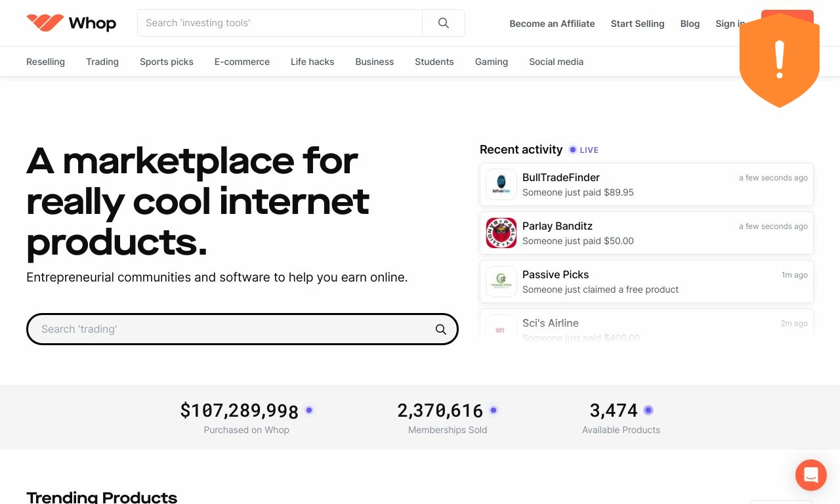The width and height of the screenshot is (840, 504).
Task: Focus the top 'investing tools' search field
Action: 280,23
